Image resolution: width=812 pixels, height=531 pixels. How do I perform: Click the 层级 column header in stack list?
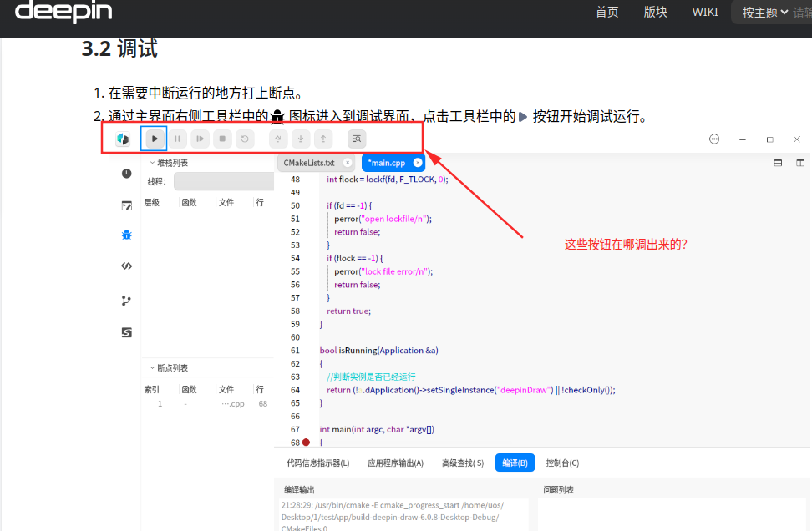[x=152, y=202]
